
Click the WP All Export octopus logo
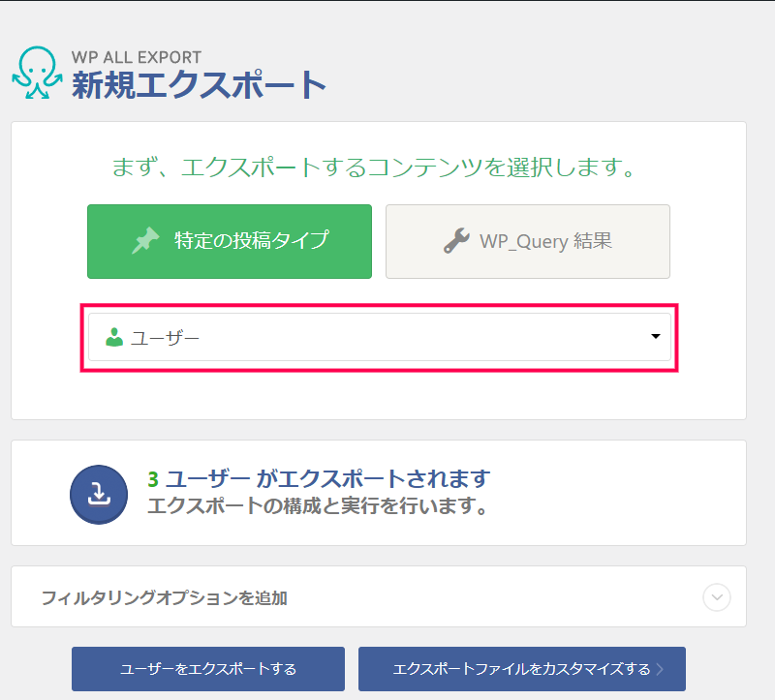pyautogui.click(x=38, y=73)
